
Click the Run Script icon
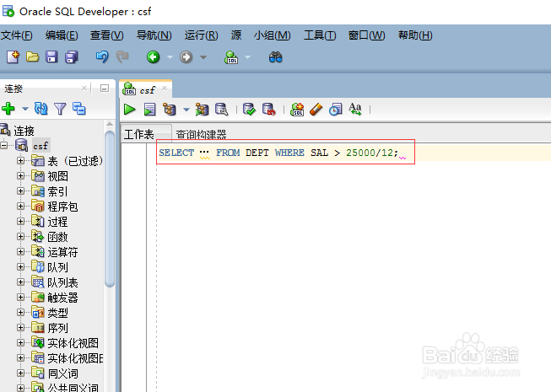(x=149, y=110)
